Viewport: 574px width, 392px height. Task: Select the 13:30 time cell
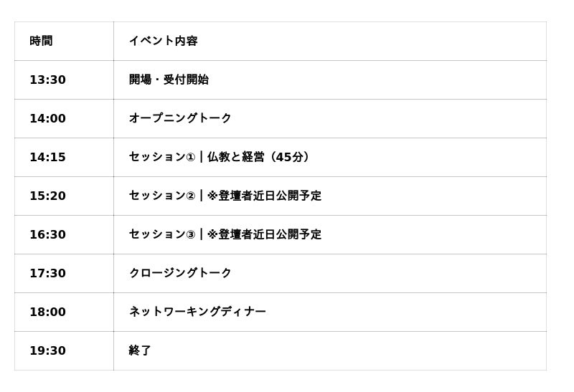click(x=47, y=80)
